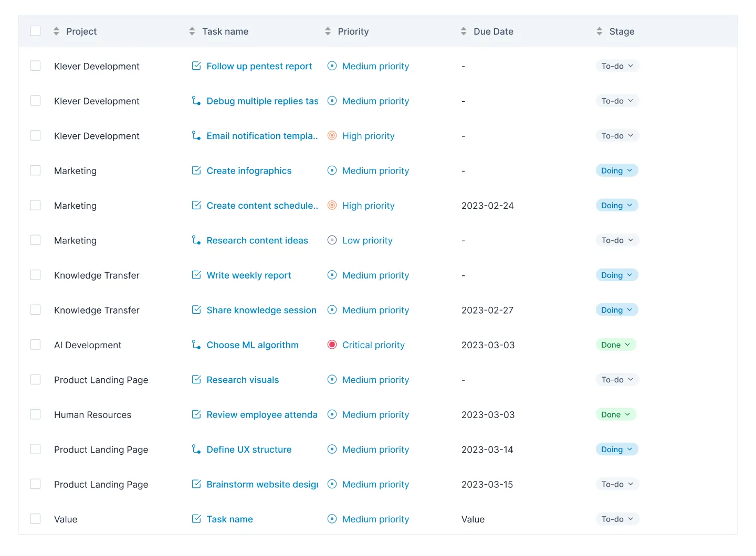
Task: Click the due date 2023-03-15
Action: 488,484
